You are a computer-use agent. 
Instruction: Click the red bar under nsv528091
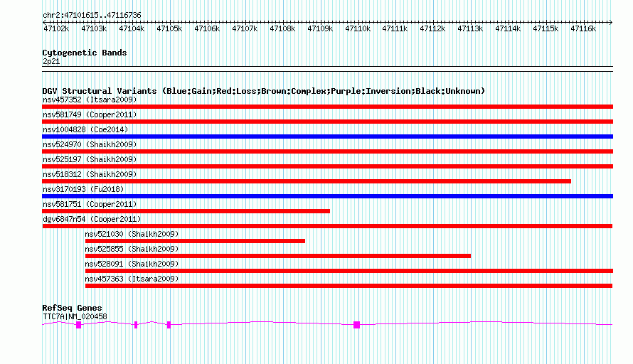pos(349,271)
